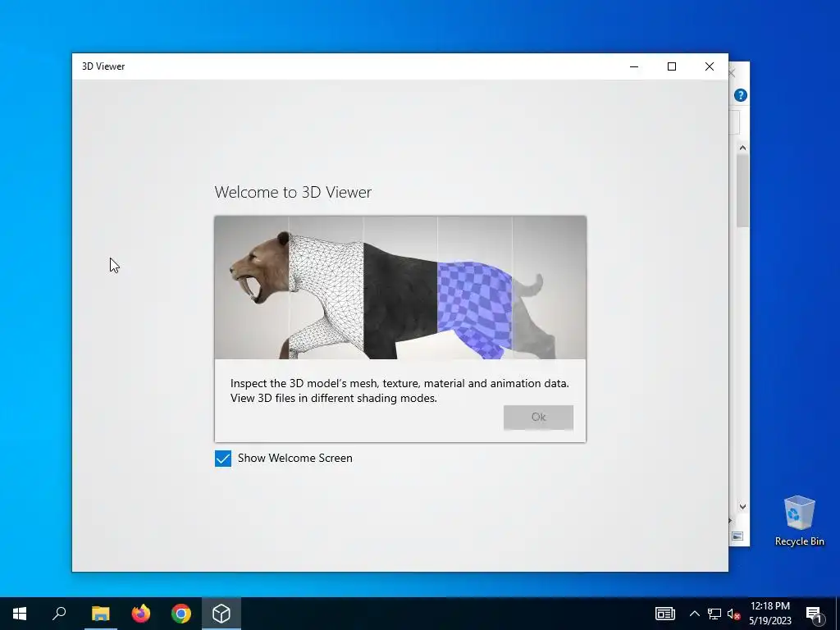Open the news and interests tray icon
Screen dimensions: 840x630
click(664, 614)
